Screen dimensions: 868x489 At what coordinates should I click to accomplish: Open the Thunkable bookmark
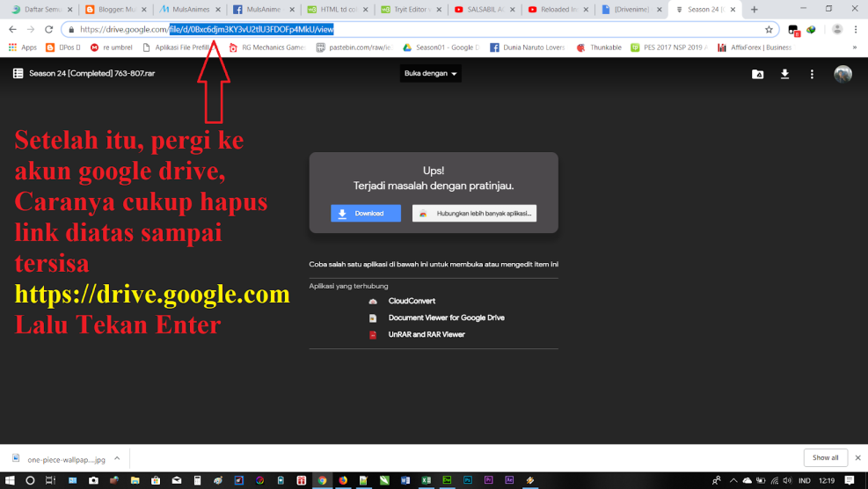(599, 47)
